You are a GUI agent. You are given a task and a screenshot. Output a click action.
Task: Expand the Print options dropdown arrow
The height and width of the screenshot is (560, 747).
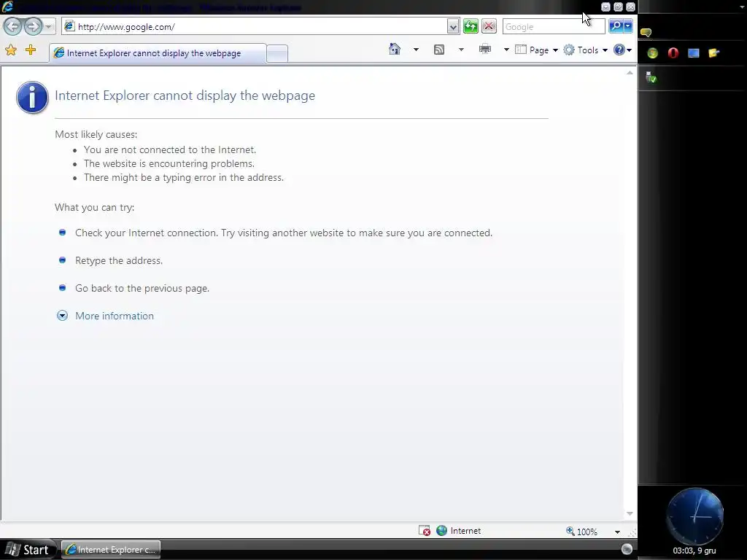(506, 50)
